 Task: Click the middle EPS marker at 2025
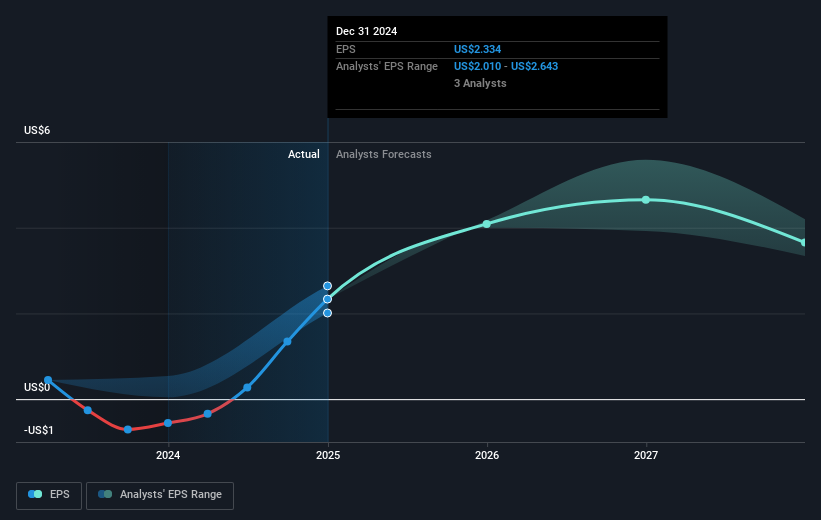327,299
